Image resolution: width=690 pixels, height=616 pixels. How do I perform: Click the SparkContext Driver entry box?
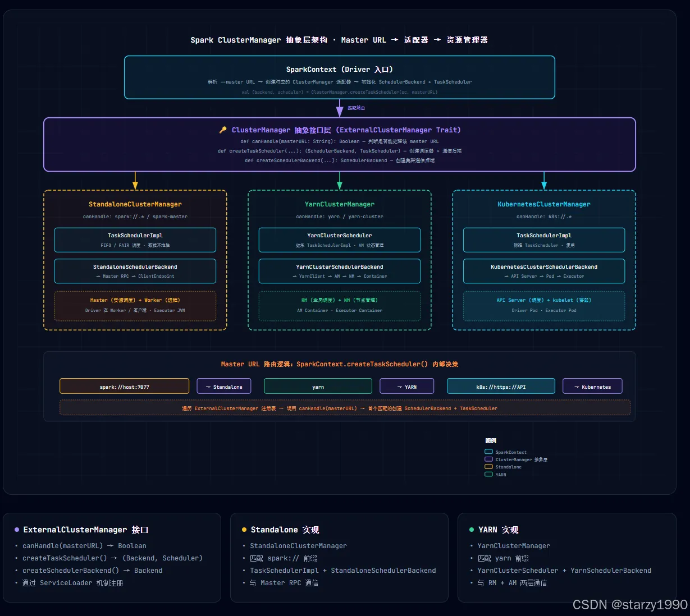click(x=340, y=77)
